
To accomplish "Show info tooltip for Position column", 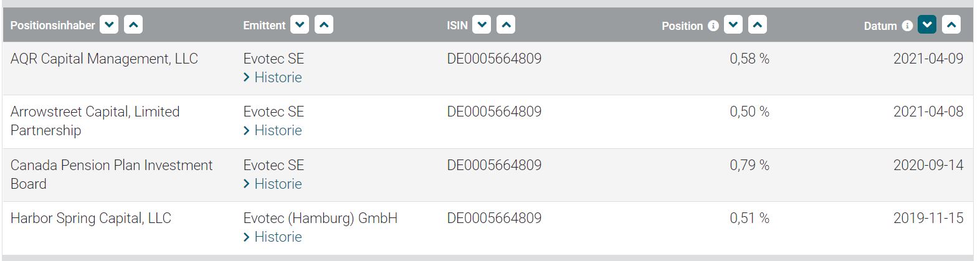I will [713, 26].
